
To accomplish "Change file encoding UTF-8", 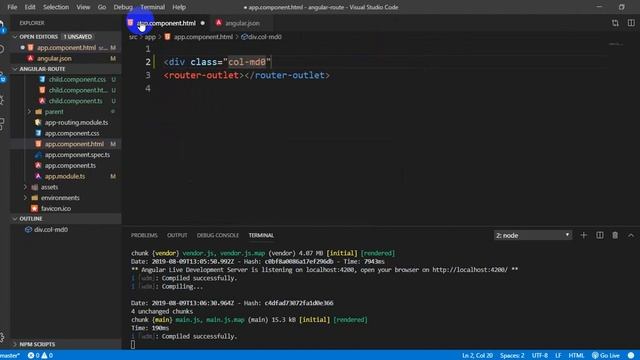I will (540, 356).
